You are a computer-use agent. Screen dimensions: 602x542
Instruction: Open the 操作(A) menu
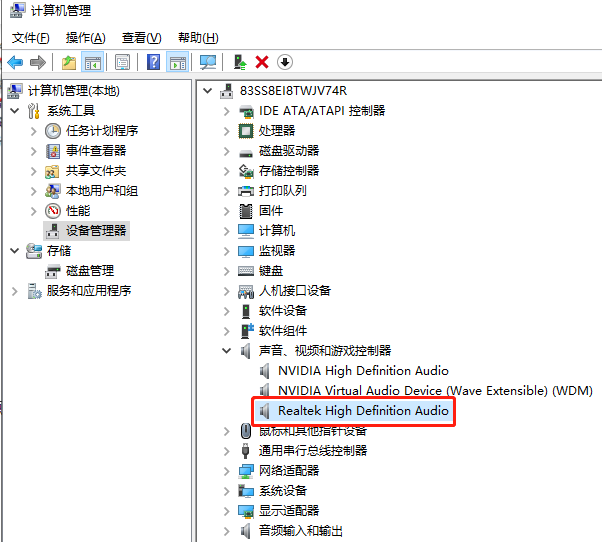[85, 38]
